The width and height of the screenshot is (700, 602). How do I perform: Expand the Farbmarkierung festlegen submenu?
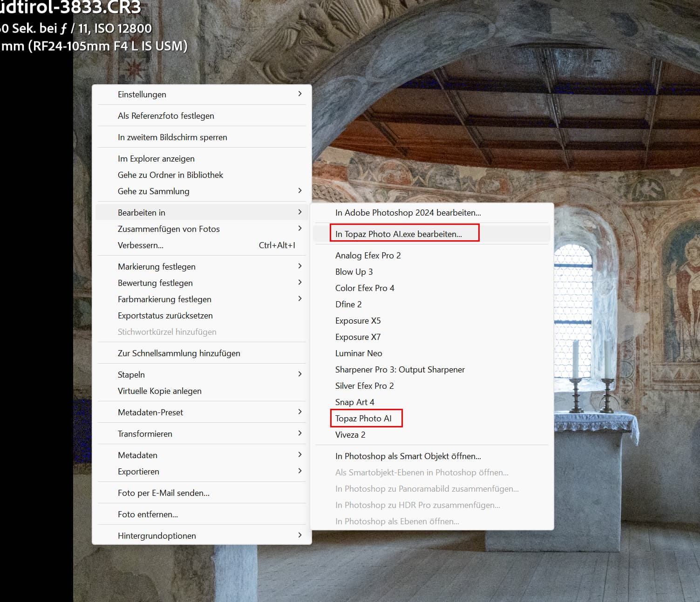[164, 299]
